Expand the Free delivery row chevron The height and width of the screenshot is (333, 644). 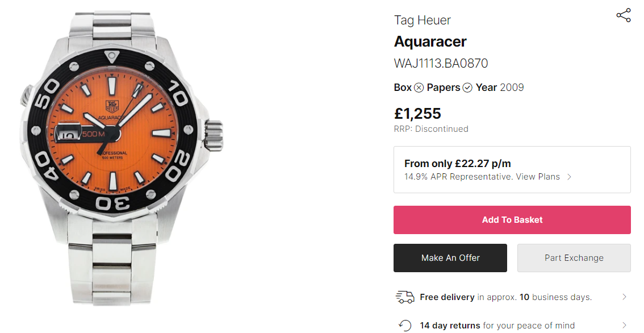point(624,297)
